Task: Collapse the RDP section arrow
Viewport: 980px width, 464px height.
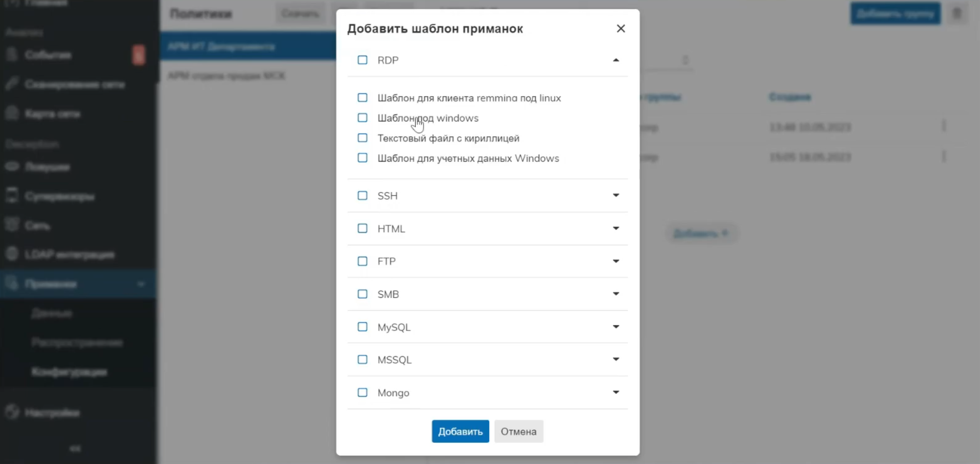Action: click(x=615, y=60)
